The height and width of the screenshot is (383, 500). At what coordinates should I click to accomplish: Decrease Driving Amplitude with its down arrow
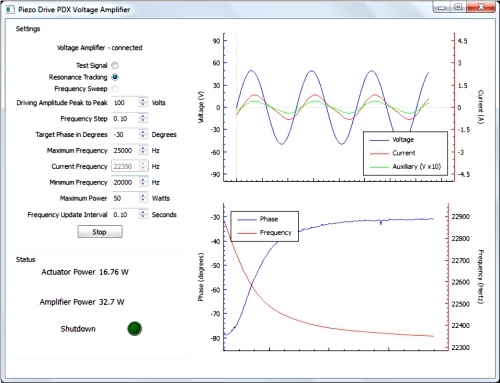click(143, 105)
